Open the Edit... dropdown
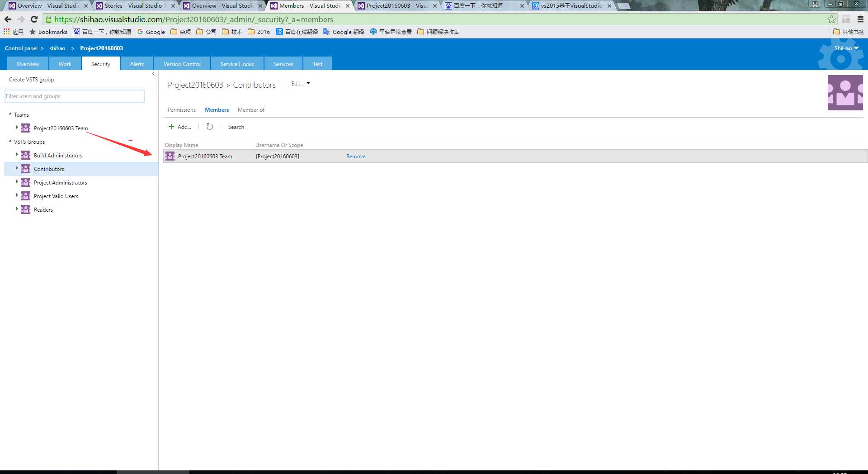The image size is (868, 474). pos(301,83)
